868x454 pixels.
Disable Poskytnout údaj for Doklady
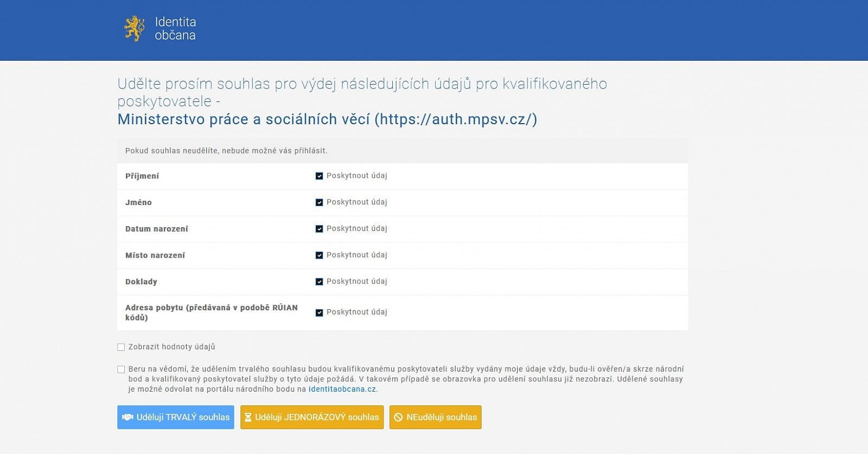(x=319, y=282)
